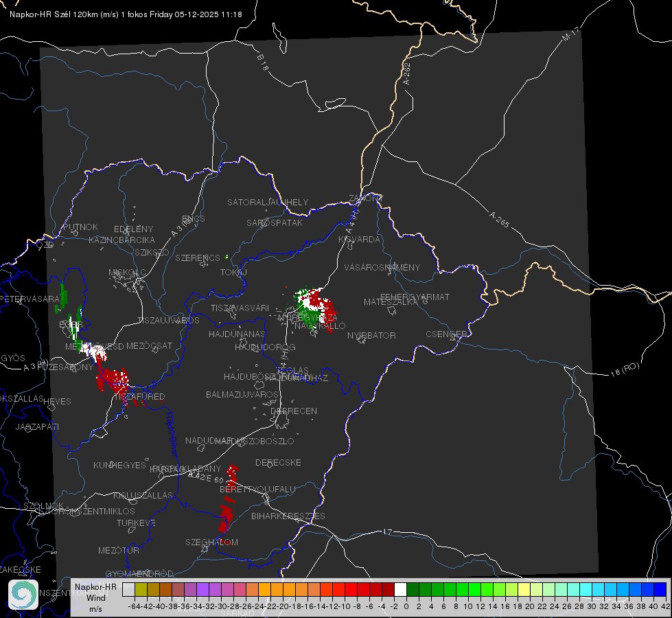Click the TISZAVASVÁRI label
This screenshot has height=618, width=672.
coord(240,308)
